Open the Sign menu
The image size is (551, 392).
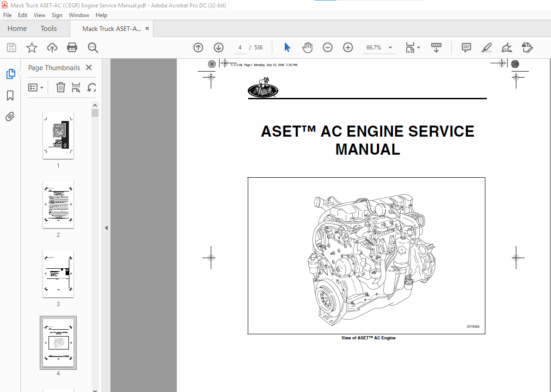click(57, 15)
